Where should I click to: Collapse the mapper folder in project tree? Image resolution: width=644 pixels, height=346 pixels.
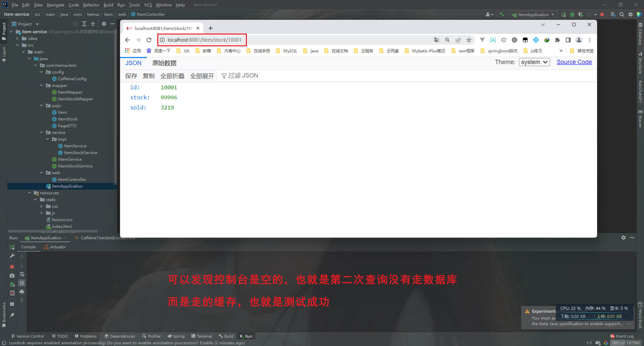42,85
